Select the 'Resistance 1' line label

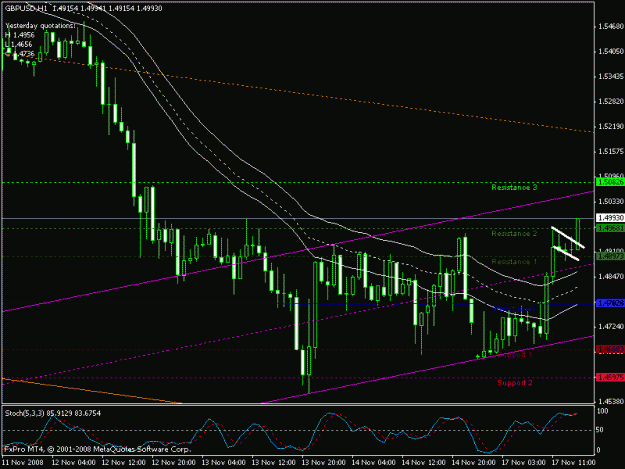pyautogui.click(x=514, y=261)
